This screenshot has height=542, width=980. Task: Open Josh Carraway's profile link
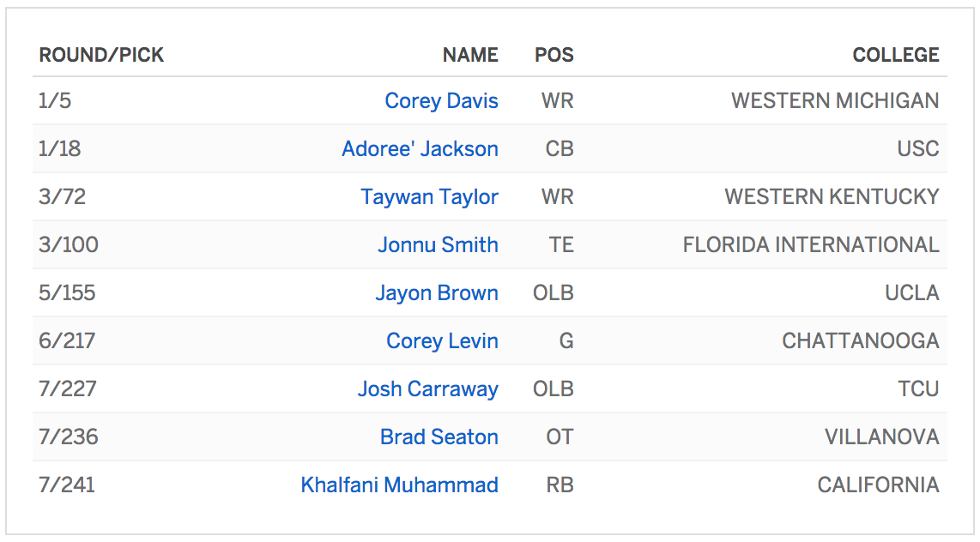[x=427, y=389]
